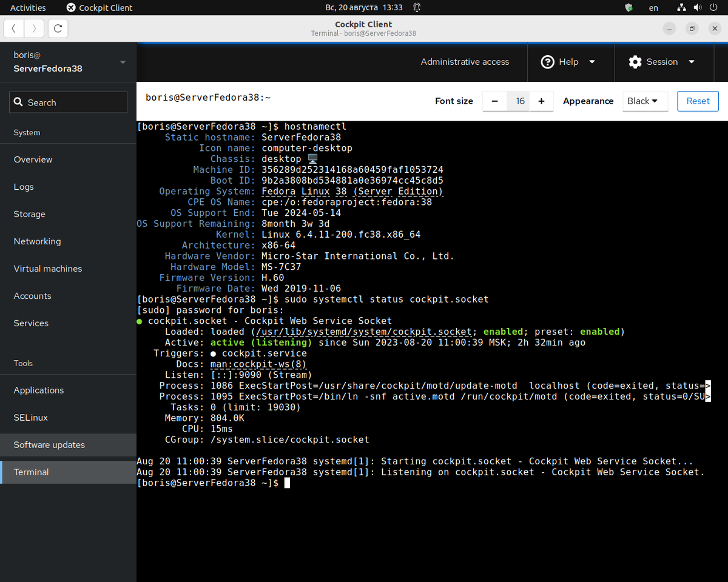The image size is (728, 582).
Task: Click the Session gear icon
Action: [635, 61]
